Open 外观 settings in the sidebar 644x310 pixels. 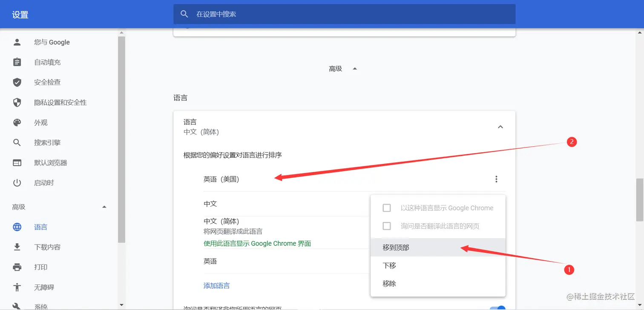click(x=41, y=122)
